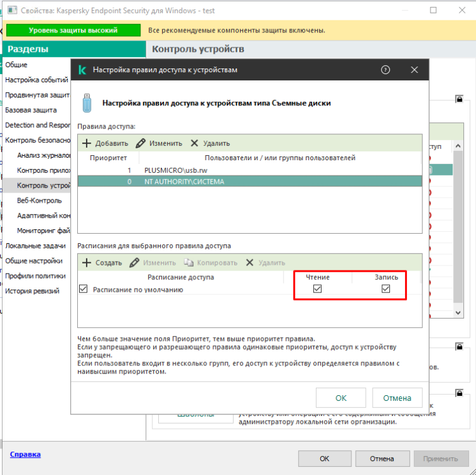Click Отмена in the access rules dialog

397,398
